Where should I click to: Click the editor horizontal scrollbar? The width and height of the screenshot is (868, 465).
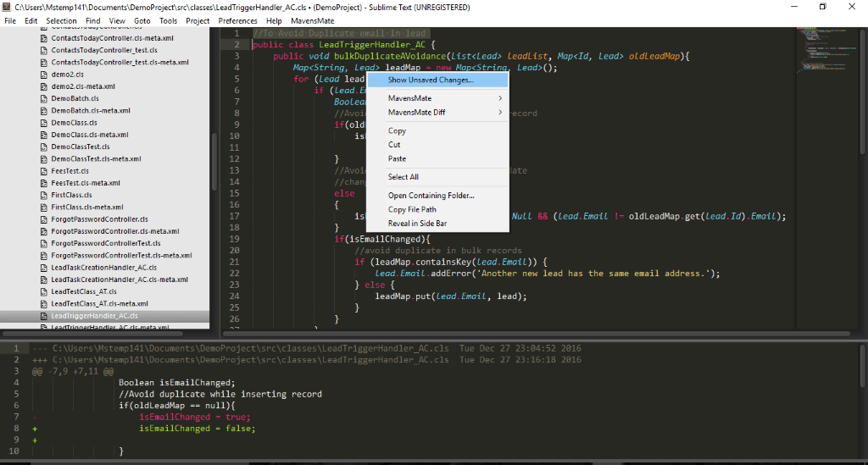pyautogui.click(x=536, y=334)
